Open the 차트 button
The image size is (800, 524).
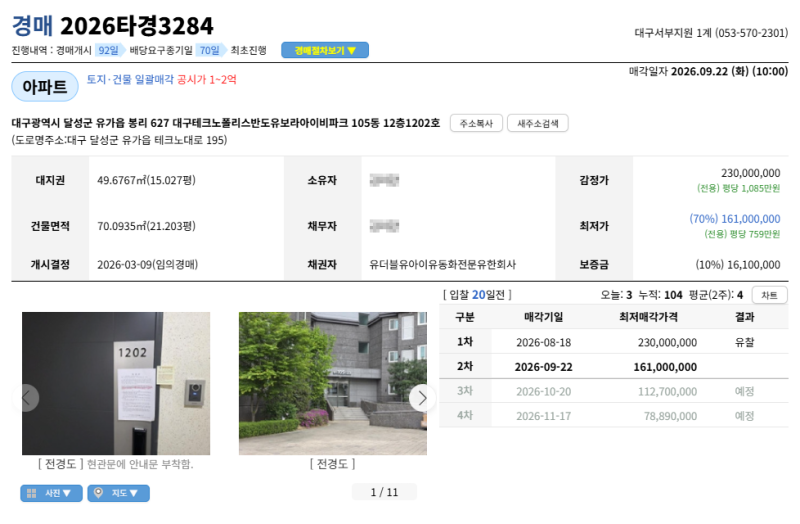click(x=769, y=295)
